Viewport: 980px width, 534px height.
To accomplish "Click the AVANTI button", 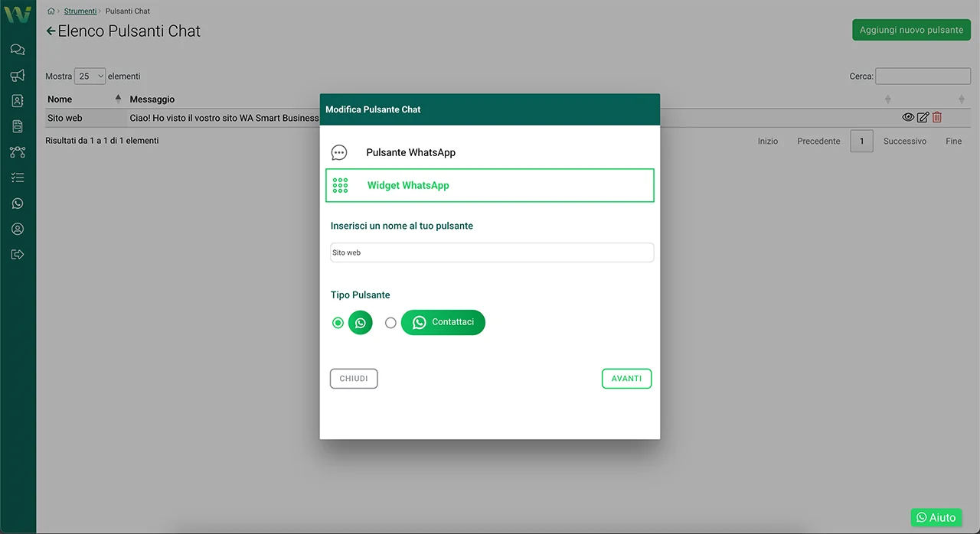I will (x=626, y=379).
